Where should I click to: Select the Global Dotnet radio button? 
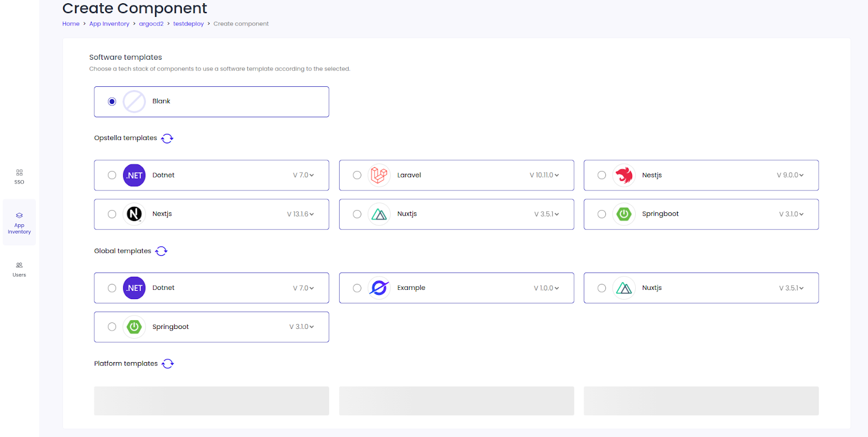point(112,288)
